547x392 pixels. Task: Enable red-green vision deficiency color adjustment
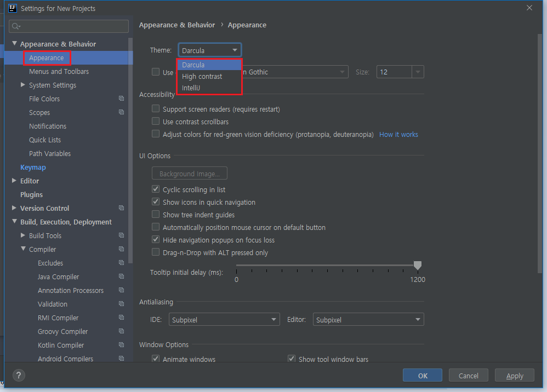coord(156,134)
